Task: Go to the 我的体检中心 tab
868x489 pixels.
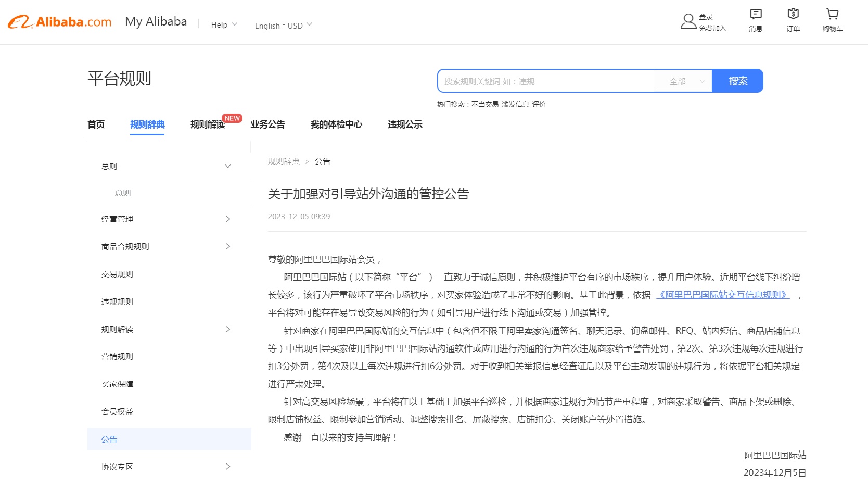Action: pos(336,124)
